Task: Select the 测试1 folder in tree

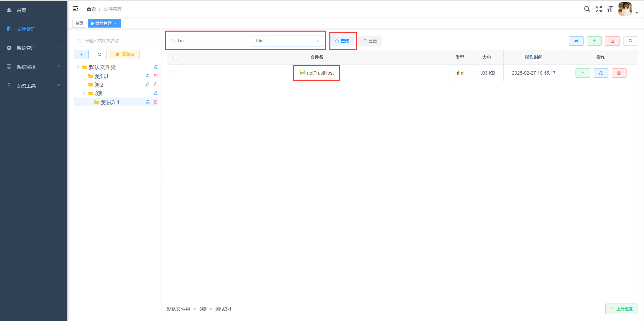Action: coord(101,76)
